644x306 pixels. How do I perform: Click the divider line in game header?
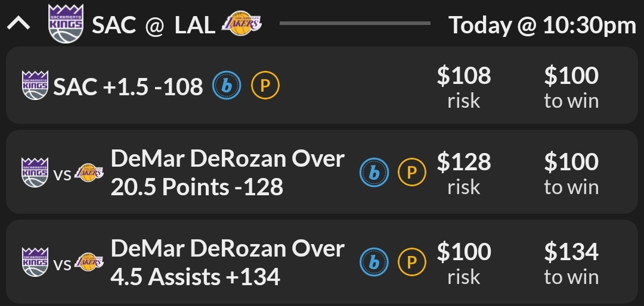tap(355, 24)
